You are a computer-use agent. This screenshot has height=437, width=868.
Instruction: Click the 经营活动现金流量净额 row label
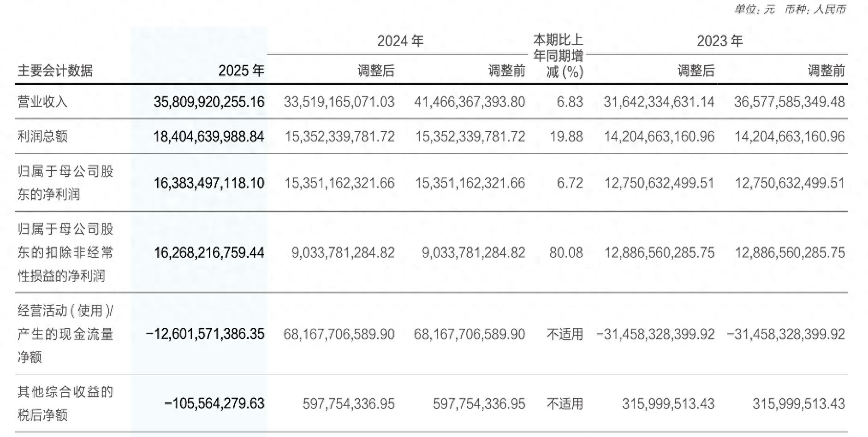coord(65,334)
